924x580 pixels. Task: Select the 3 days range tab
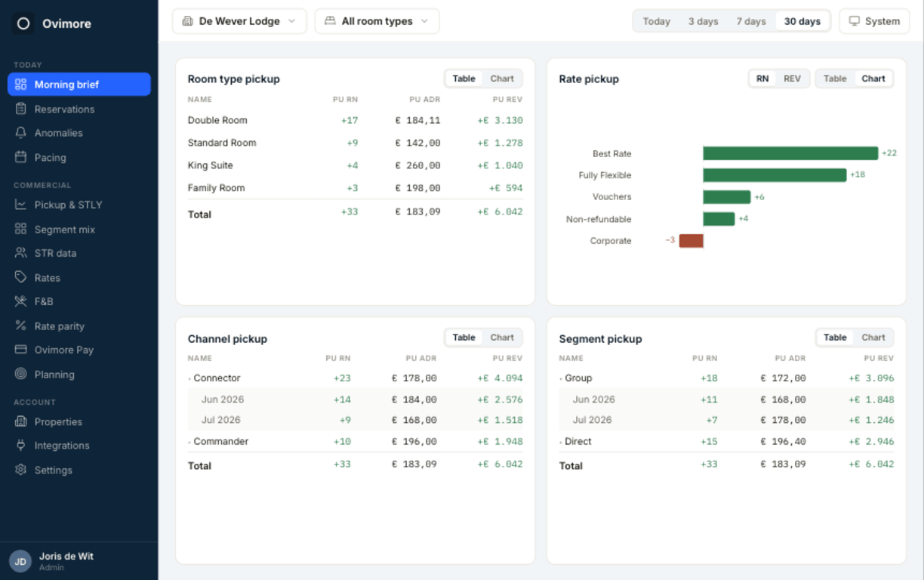click(703, 21)
